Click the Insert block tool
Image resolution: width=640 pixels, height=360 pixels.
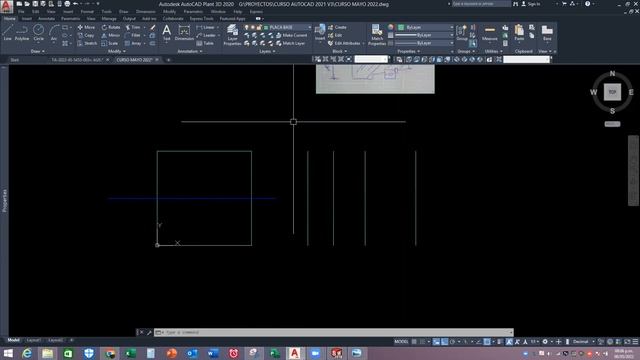pos(320,33)
